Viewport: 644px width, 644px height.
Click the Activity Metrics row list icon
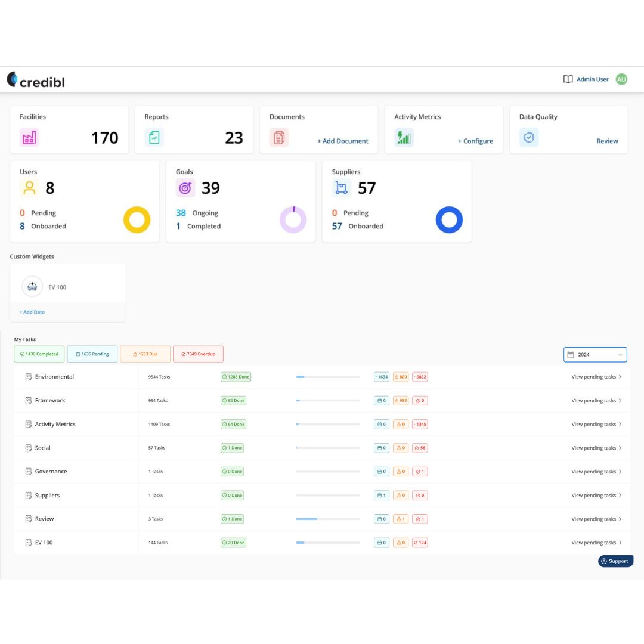click(29, 425)
